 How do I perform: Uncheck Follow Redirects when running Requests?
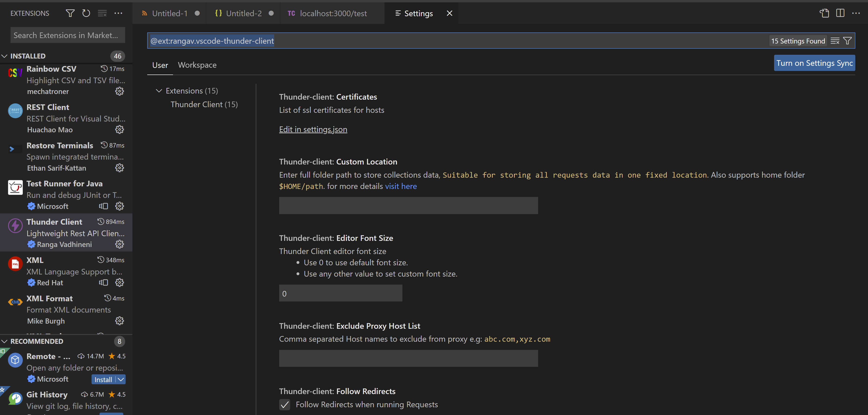pyautogui.click(x=285, y=405)
